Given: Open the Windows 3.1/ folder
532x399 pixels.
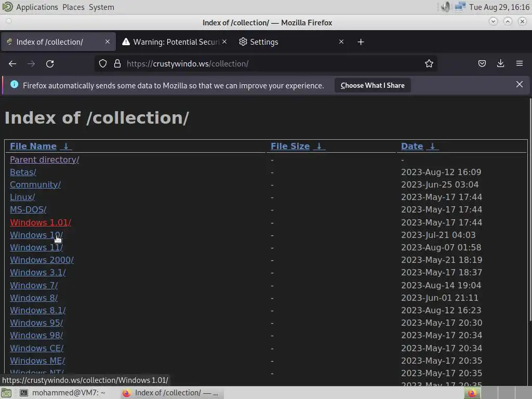Looking at the screenshot, I should 37,273.
